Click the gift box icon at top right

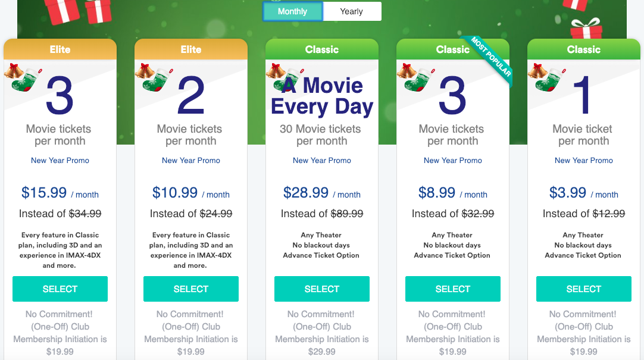[586, 29]
